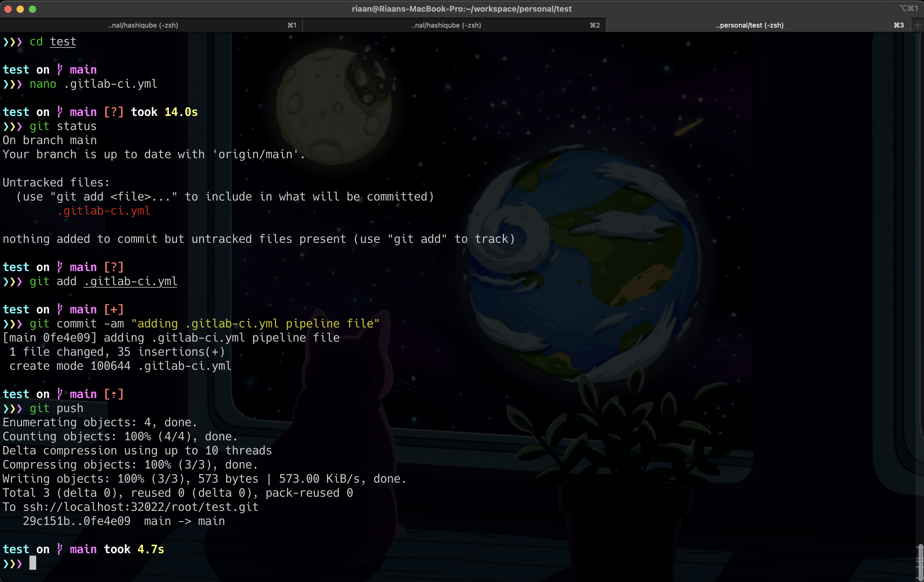Click '1 file changed, 35 insertions(+)' line
This screenshot has height=582, width=924.
point(117,352)
